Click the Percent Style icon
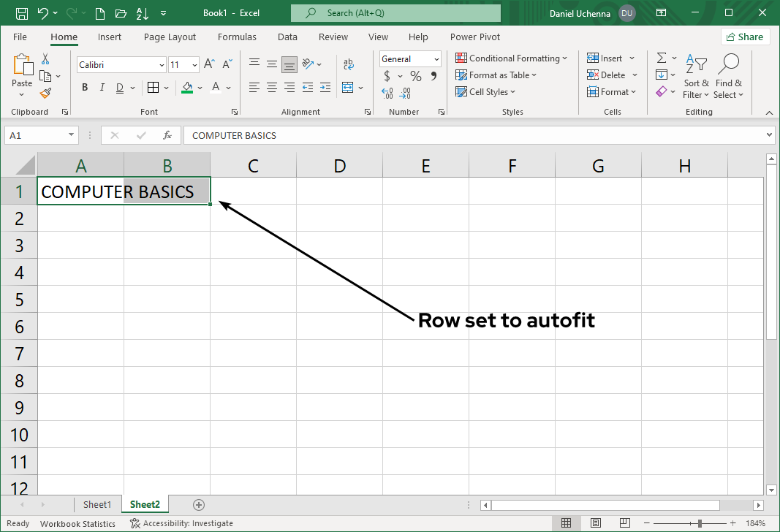This screenshot has height=532, width=780. pyautogui.click(x=414, y=75)
